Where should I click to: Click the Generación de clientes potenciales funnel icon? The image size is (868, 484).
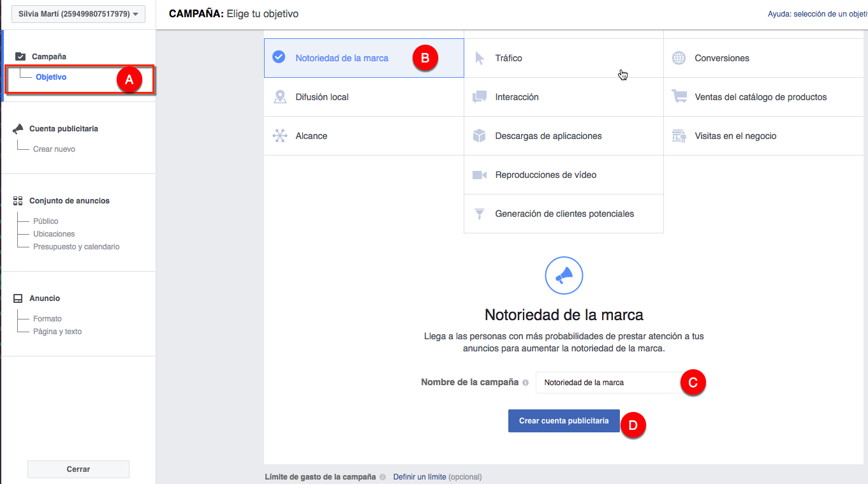(479, 213)
